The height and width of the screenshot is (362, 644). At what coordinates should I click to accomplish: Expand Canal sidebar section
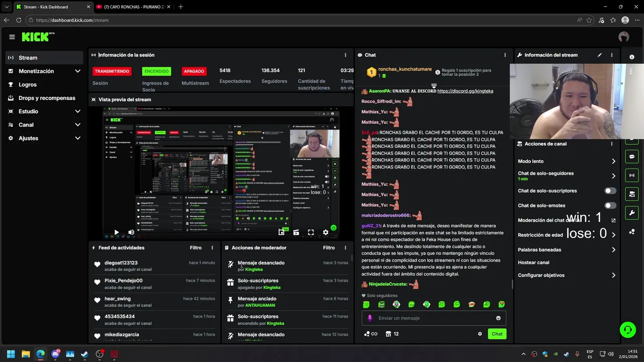click(77, 125)
